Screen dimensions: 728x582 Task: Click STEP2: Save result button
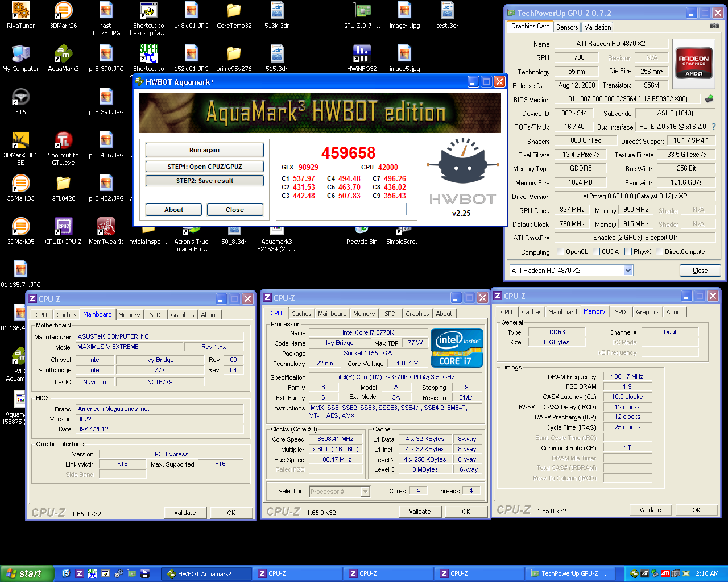click(x=205, y=181)
